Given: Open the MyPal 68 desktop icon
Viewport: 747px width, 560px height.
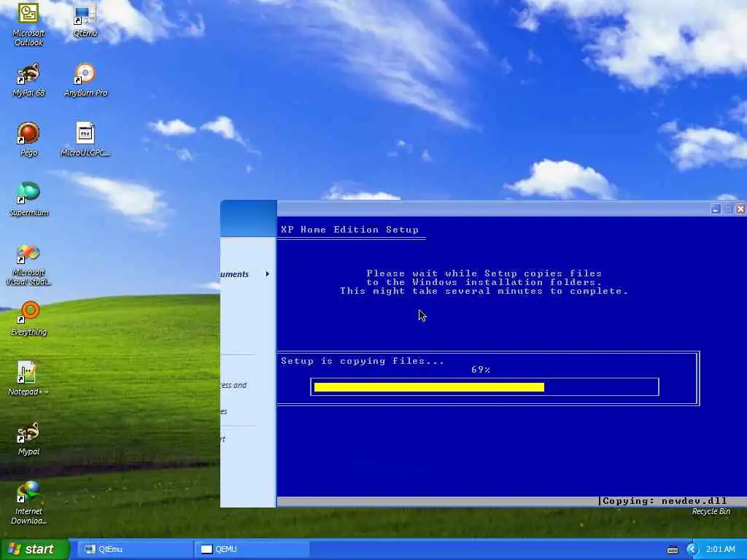Looking at the screenshot, I should [x=28, y=79].
